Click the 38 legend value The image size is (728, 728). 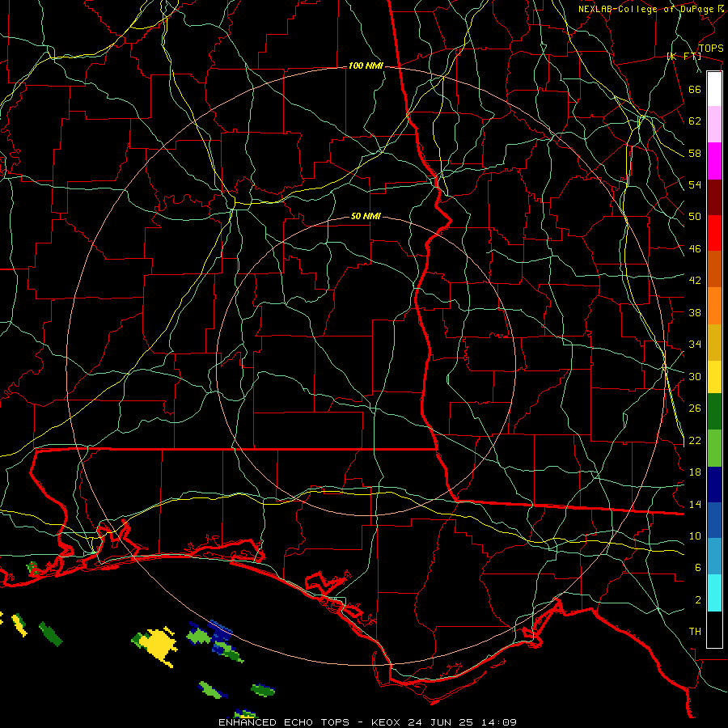point(695,312)
